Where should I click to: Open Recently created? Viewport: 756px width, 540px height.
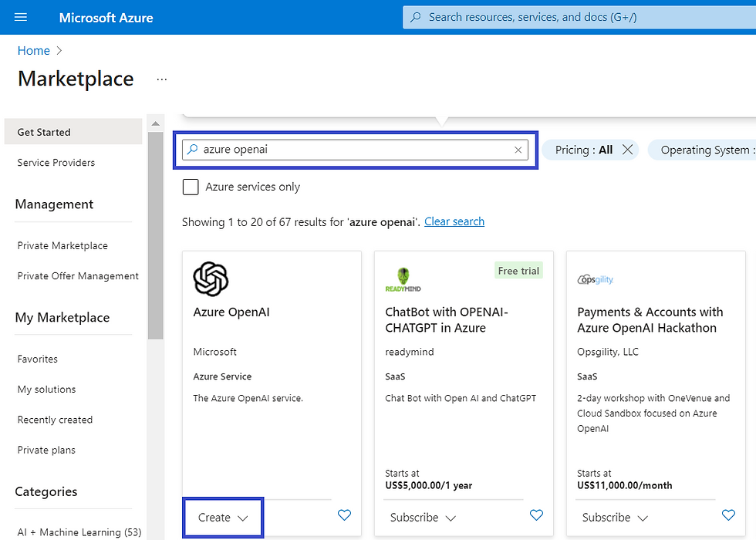(55, 420)
